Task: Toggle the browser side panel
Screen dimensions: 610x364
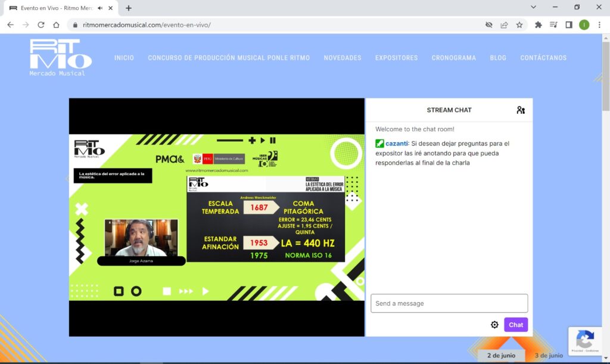Action: [x=569, y=25]
